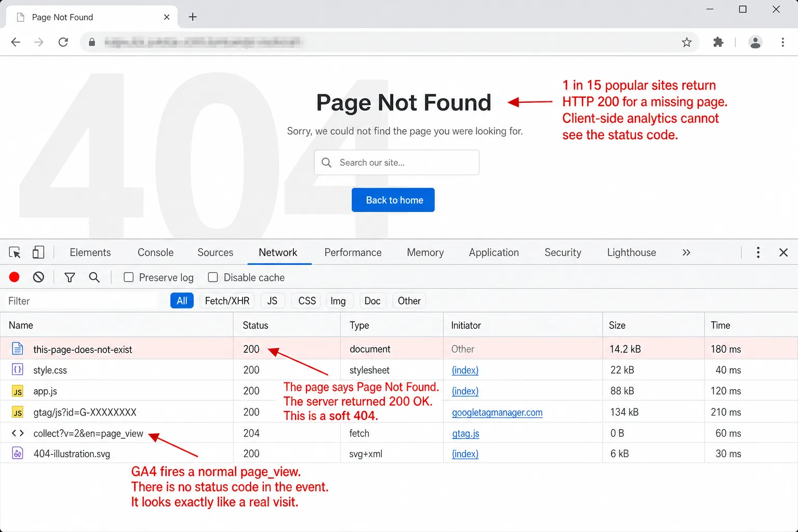Filter requests by Doc type

[373, 301]
